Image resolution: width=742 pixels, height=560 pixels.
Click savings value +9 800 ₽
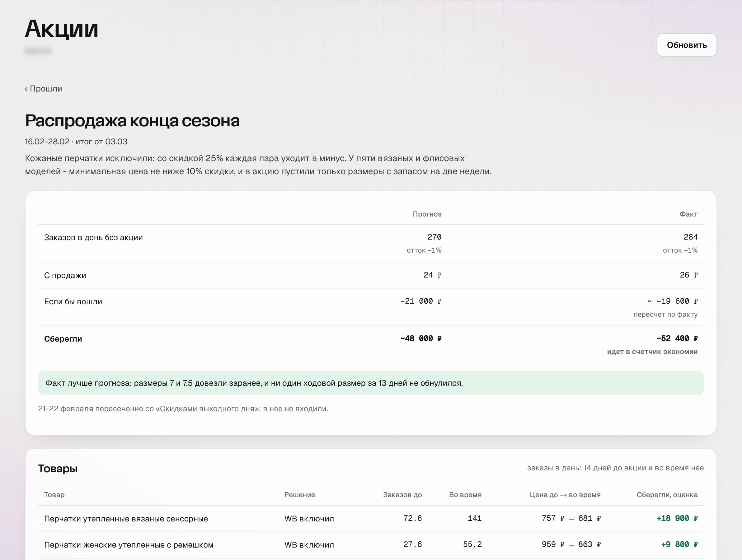[x=679, y=544]
